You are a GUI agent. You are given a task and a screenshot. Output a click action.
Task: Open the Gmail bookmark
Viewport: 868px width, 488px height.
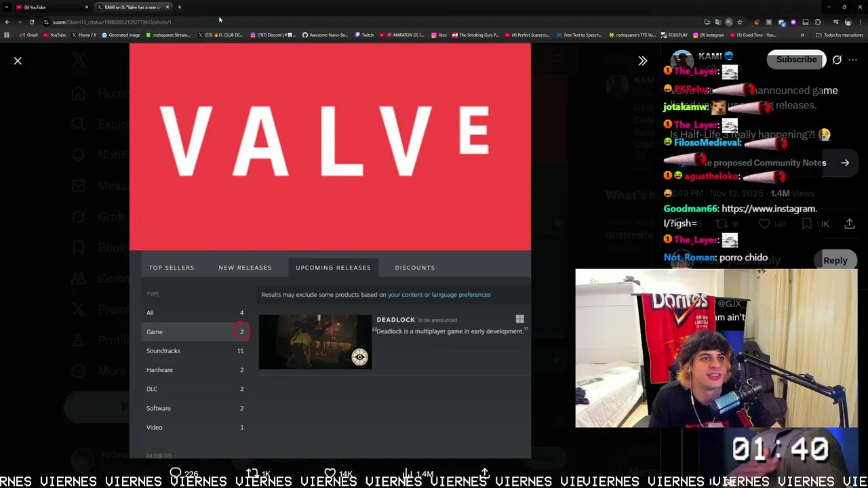point(28,35)
